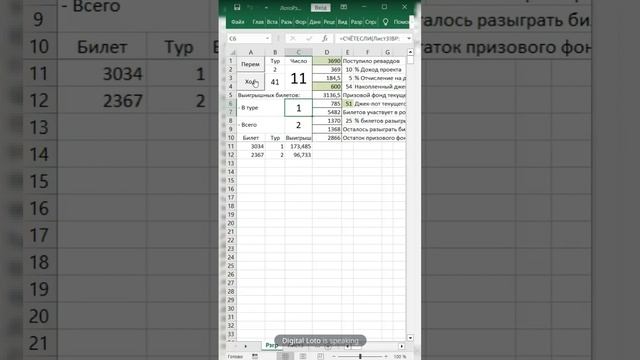
Task: Expand the formula bar arrow
Action: (409, 38)
